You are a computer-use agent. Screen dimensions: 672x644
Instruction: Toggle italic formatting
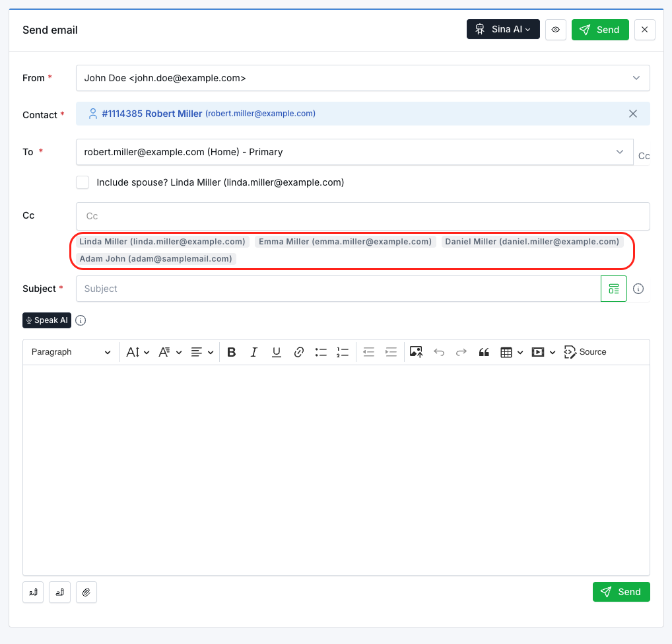(253, 352)
